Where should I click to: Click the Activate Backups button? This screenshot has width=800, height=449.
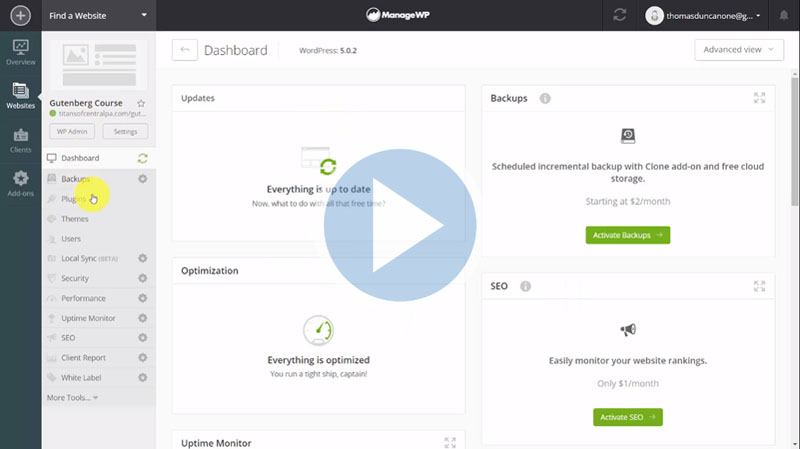627,235
